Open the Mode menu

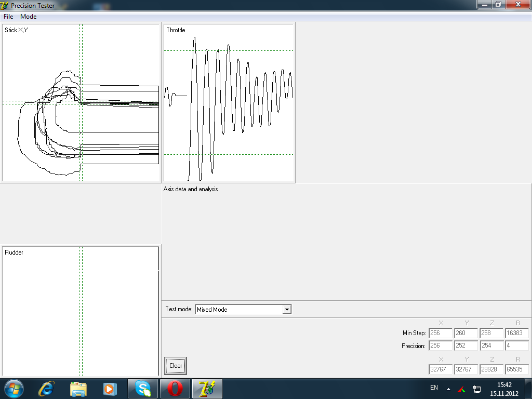(28, 16)
